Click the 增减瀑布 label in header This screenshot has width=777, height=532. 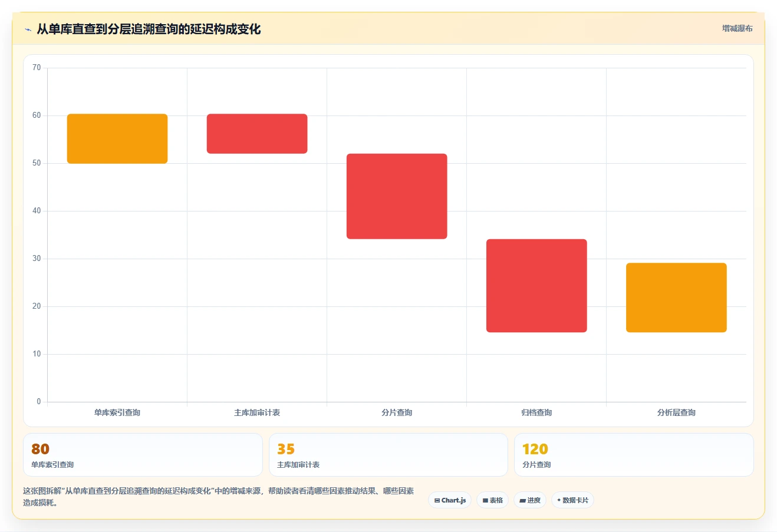pos(737,28)
